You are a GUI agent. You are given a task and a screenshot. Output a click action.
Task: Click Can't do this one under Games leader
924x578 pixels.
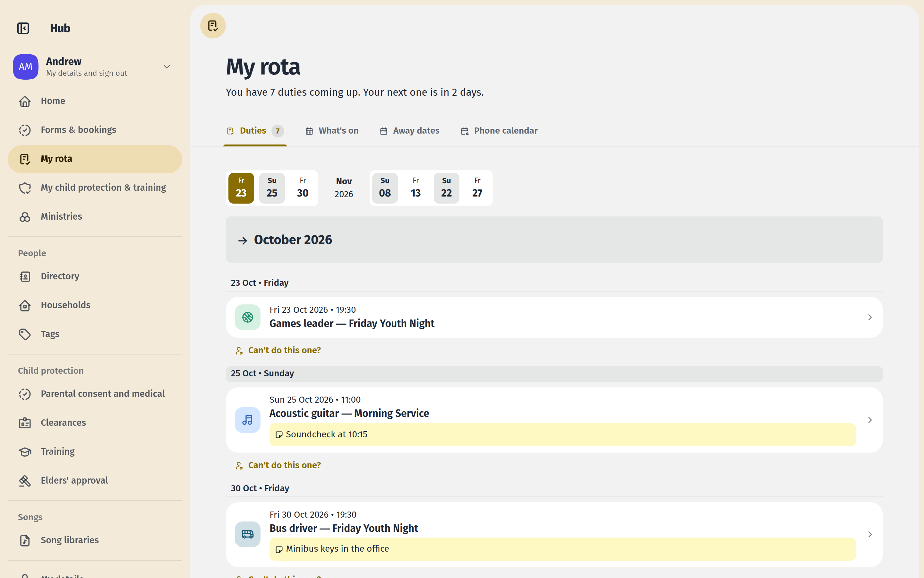coord(278,351)
